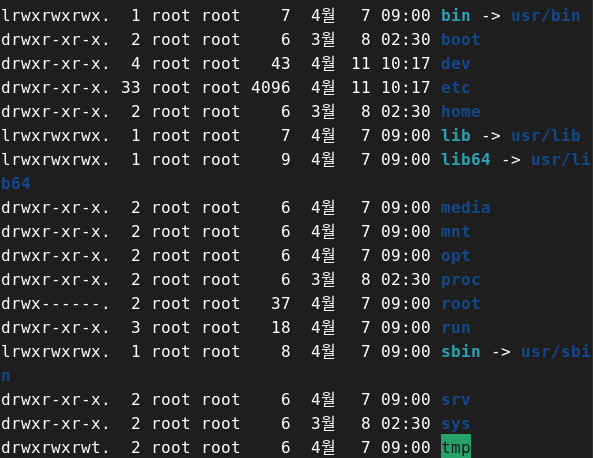Click the blue root directory name
This screenshot has height=458, width=593.
(x=461, y=304)
